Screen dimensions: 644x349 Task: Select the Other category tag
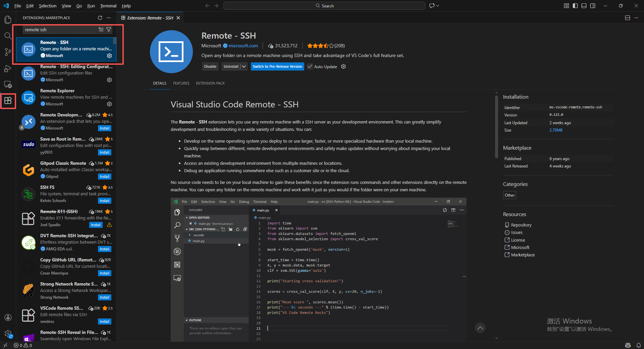[x=509, y=195]
